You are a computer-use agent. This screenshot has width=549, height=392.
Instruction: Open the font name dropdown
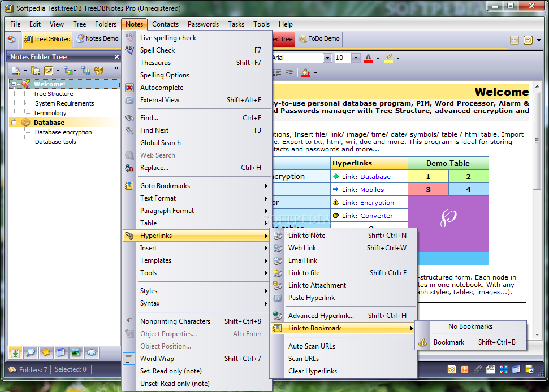327,58
